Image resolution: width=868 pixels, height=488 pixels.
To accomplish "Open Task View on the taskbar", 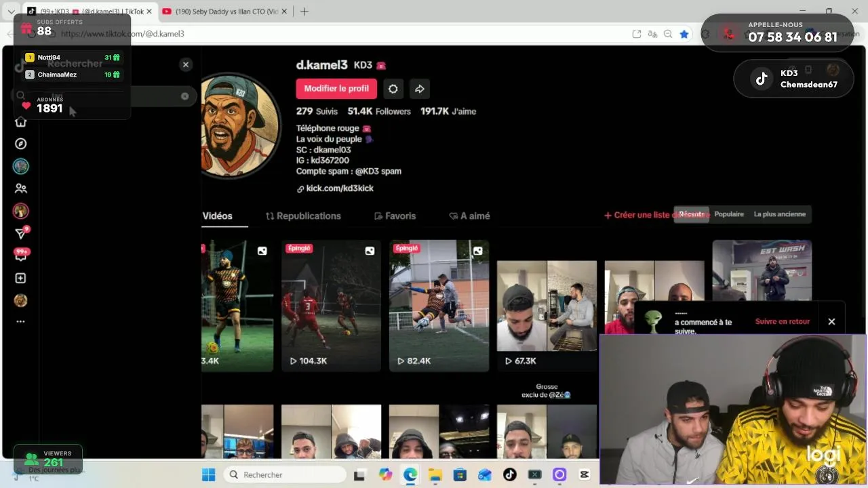I will (x=359, y=474).
